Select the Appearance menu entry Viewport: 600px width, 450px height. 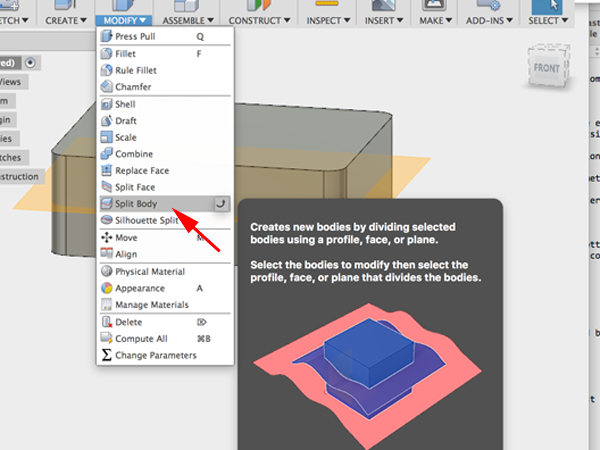point(165,288)
